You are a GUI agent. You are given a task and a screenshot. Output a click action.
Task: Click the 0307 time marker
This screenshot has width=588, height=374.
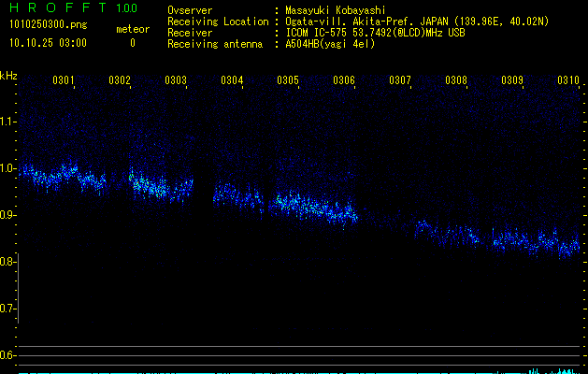(400, 80)
